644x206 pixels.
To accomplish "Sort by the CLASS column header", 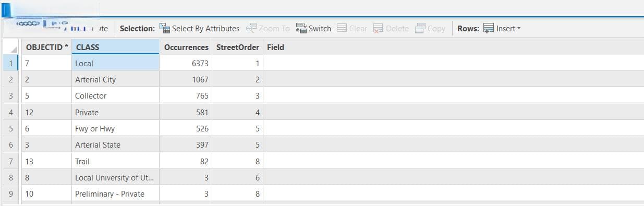I will coord(115,47).
